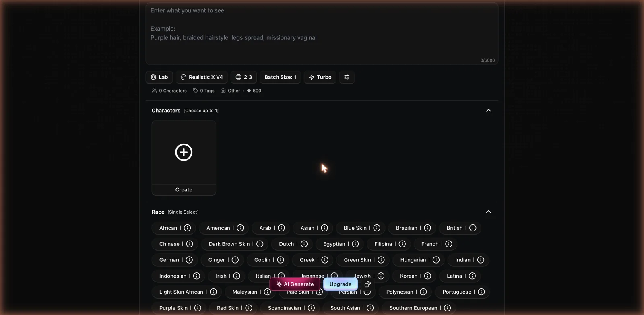
Task: Select the Dark Brown Skin tag
Action: (x=229, y=244)
